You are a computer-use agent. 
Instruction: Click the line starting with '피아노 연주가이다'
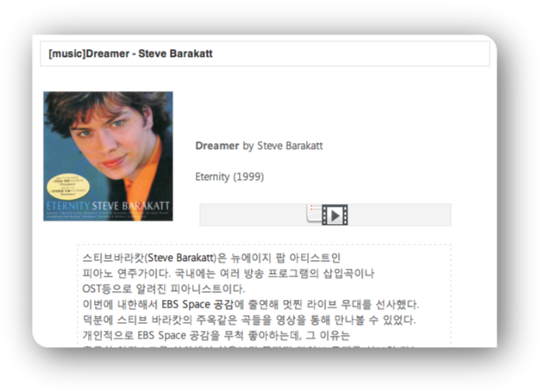(x=228, y=273)
